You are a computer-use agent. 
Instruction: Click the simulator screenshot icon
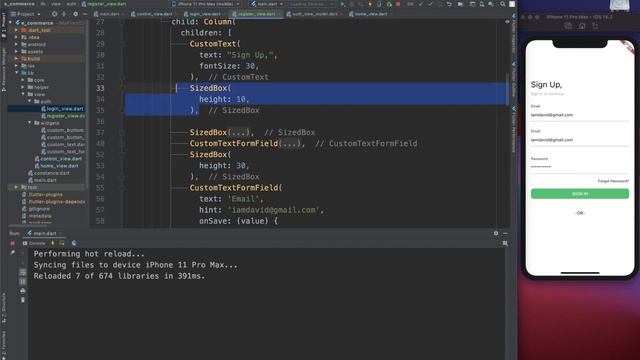[568, 26]
